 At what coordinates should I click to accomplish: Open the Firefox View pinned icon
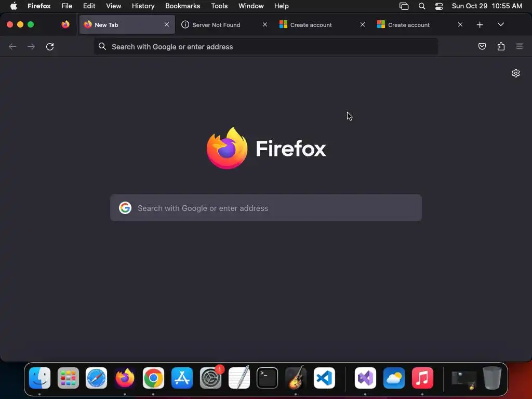[x=65, y=24]
